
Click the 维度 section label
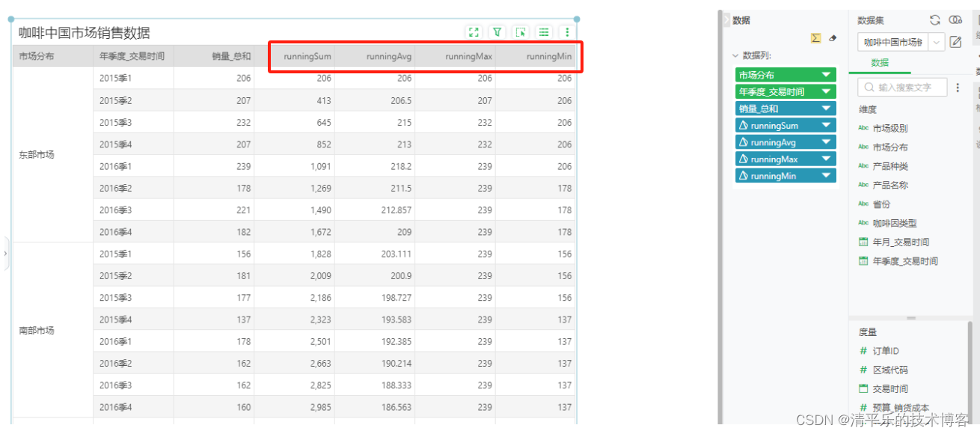[868, 109]
